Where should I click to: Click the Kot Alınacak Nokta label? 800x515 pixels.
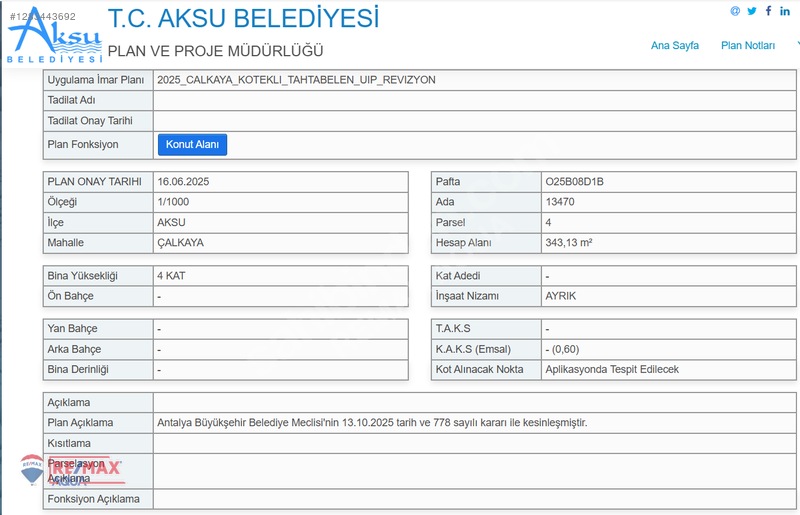(480, 370)
